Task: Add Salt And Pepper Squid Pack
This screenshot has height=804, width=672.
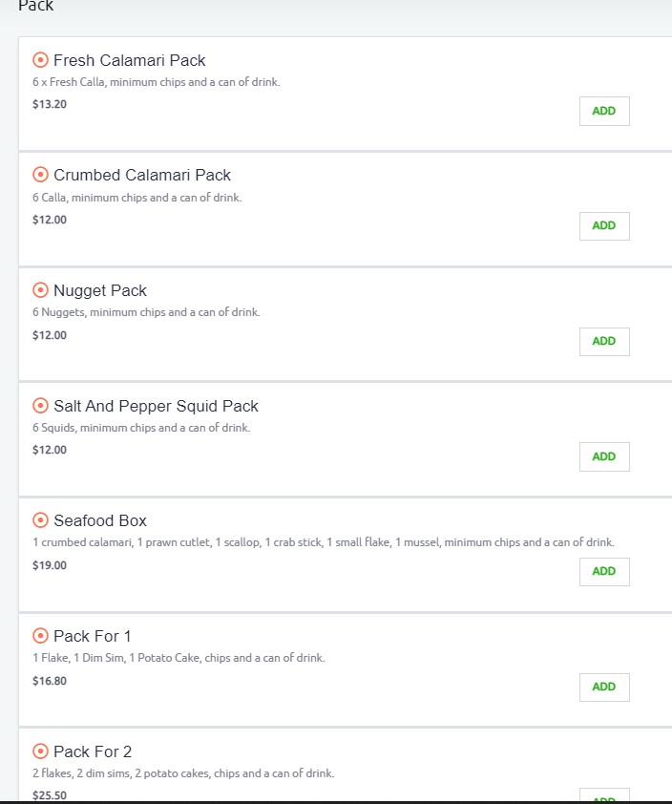Action: (x=604, y=456)
